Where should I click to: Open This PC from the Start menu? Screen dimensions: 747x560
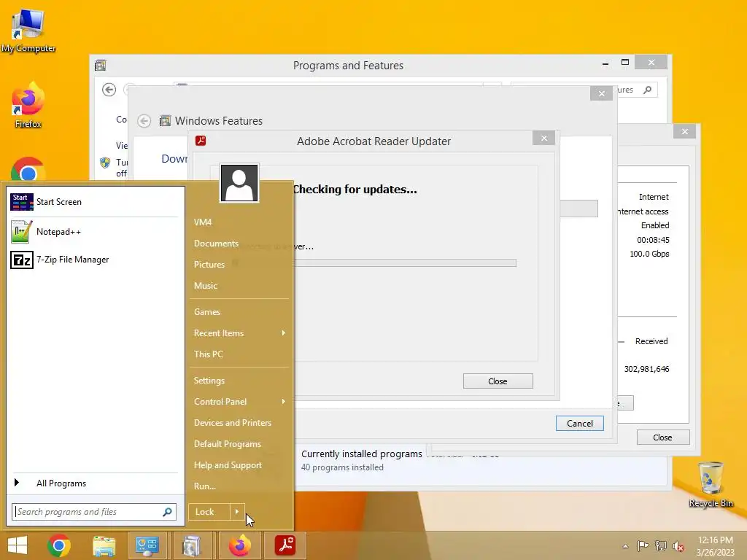(208, 354)
